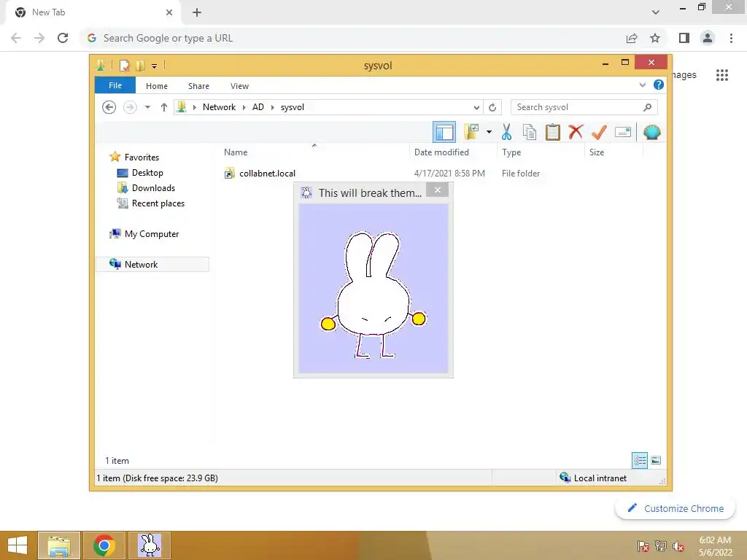
Task: Click the network tray icon
Action: (x=661, y=546)
